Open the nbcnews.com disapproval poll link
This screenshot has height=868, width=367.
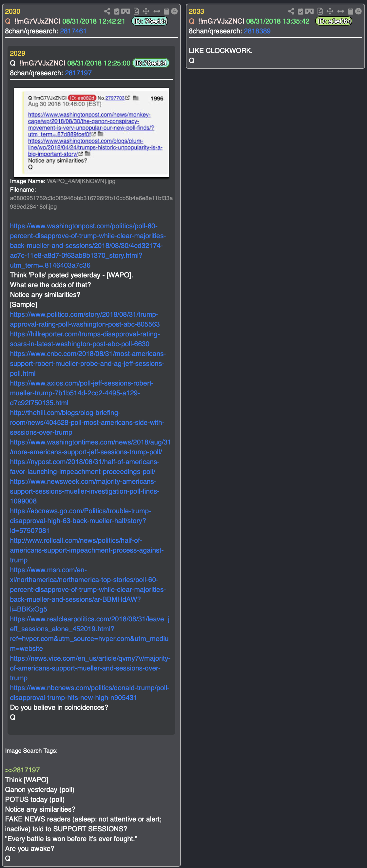click(90, 692)
